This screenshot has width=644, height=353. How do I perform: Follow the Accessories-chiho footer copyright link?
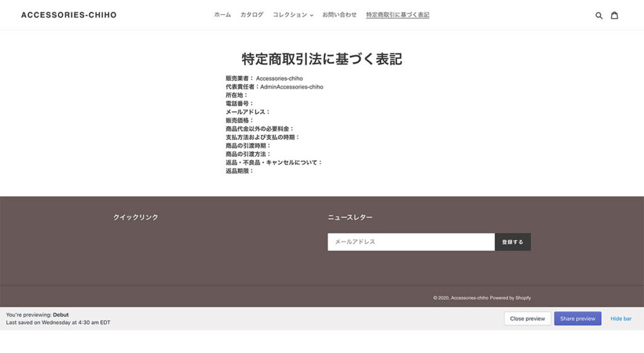tap(469, 298)
